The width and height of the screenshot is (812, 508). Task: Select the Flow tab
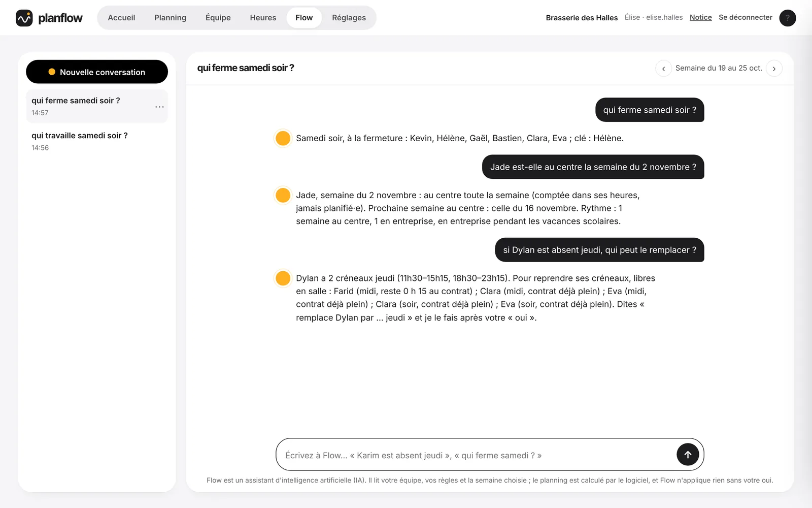click(x=304, y=18)
